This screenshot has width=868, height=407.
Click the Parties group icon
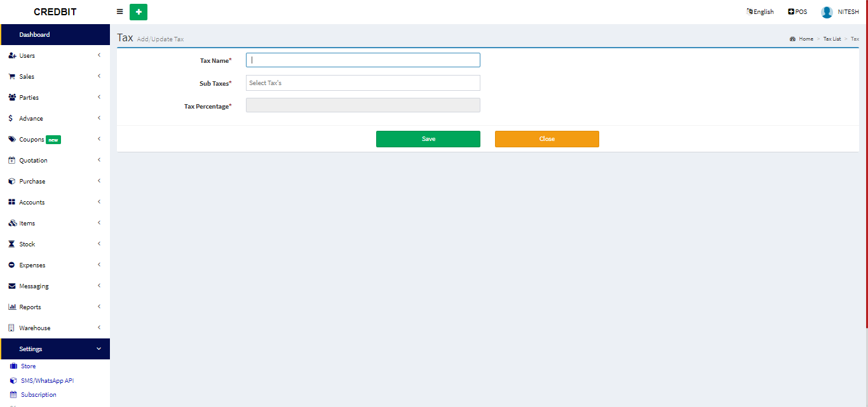coord(12,98)
